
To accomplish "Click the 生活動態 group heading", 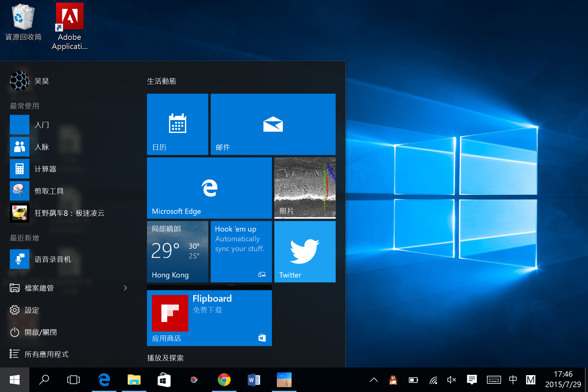I will 162,81.
